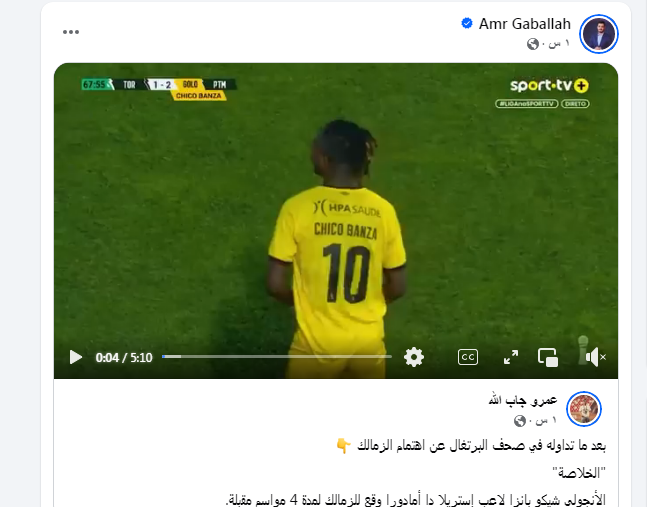Screen dimensions: 647x507
Task: Click the blue verified badge
Action: pyautogui.click(x=467, y=24)
